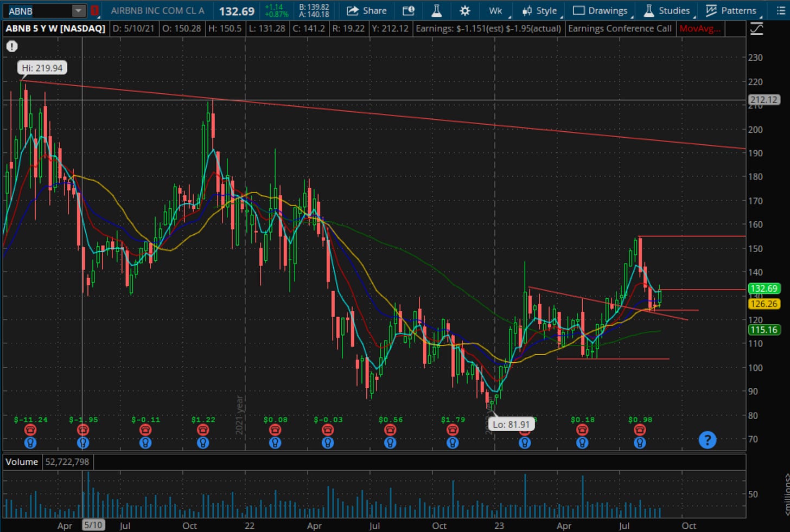The width and height of the screenshot is (790, 532).
Task: Click the blue lightbulb icon under $1.79
Action: (453, 443)
